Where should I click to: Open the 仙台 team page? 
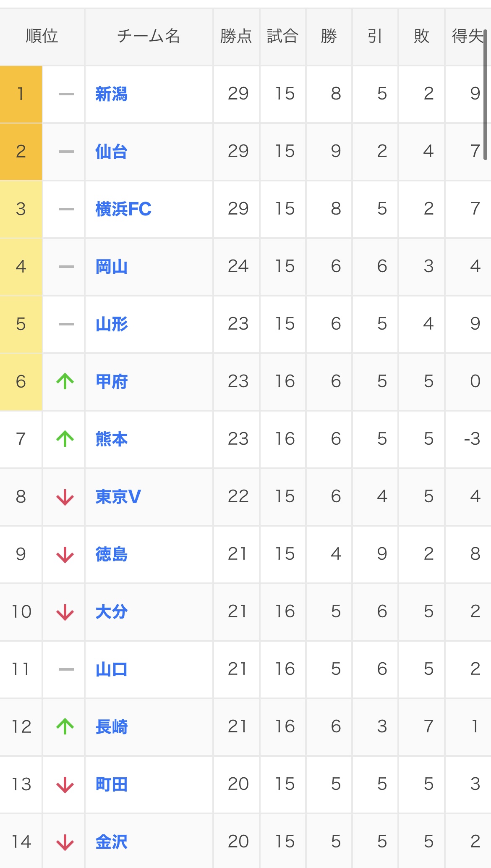(x=111, y=152)
